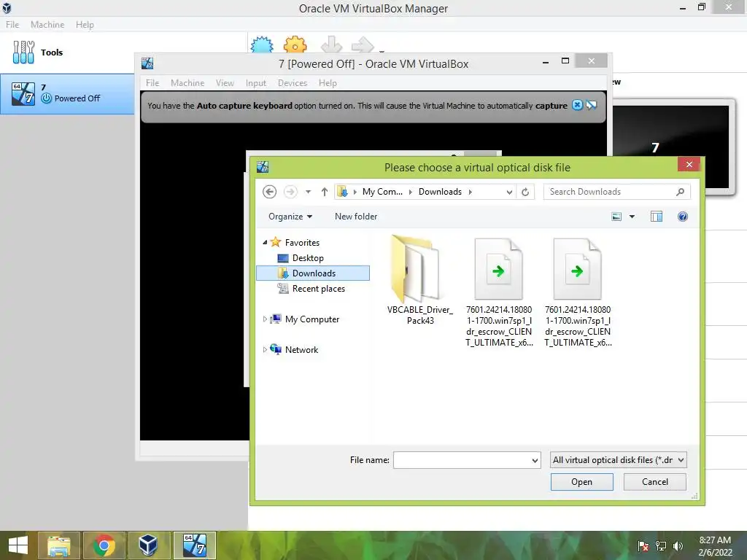Viewport: 747px width, 560px height.
Task: Open Input menu in VM window
Action: (x=256, y=83)
